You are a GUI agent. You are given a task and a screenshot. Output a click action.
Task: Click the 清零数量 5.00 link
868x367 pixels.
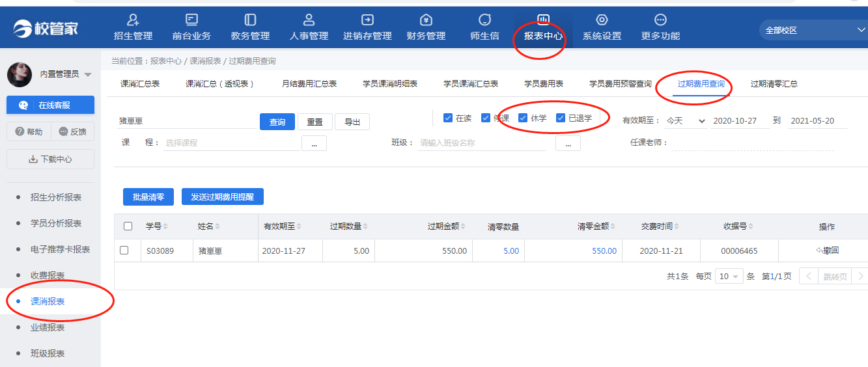click(x=511, y=251)
